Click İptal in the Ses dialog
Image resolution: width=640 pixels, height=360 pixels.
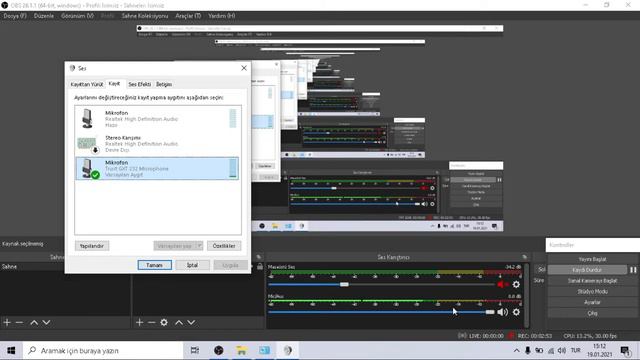[192, 265]
